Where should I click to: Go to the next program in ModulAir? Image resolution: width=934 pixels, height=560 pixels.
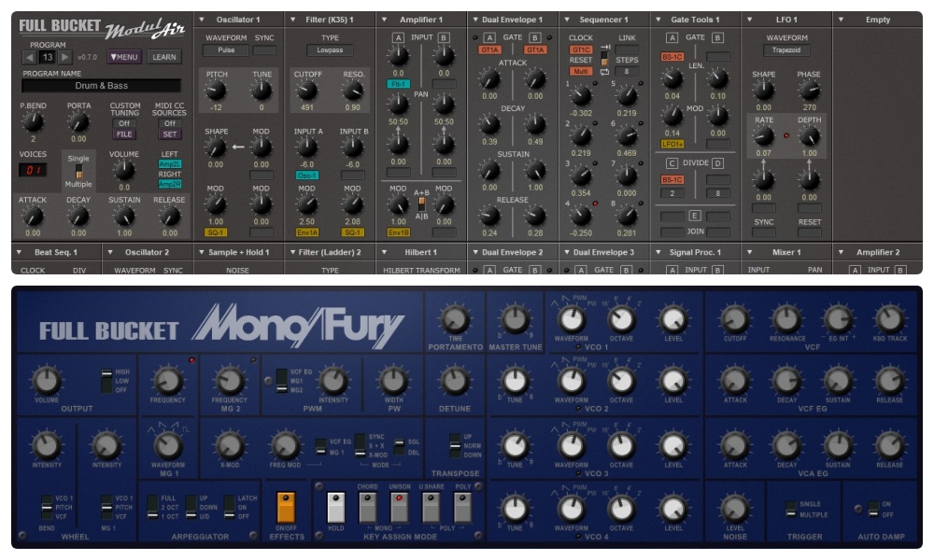(x=65, y=57)
